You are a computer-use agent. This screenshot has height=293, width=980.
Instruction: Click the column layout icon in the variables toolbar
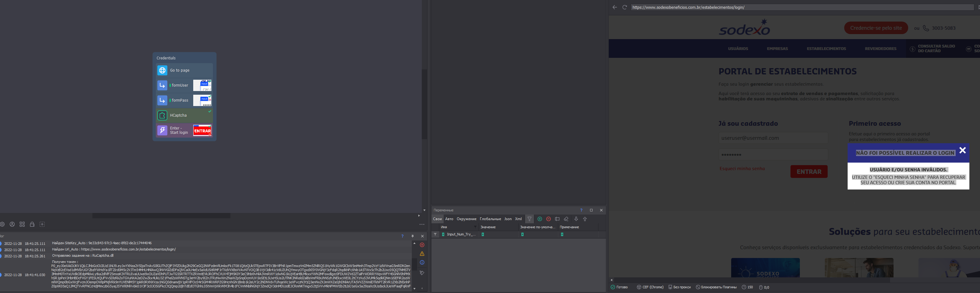(x=557, y=219)
